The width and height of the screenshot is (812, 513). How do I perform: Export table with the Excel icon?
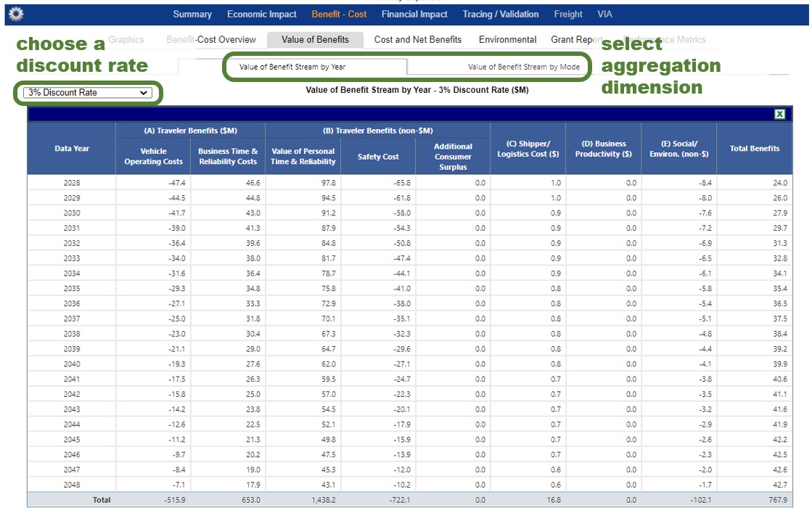[779, 114]
